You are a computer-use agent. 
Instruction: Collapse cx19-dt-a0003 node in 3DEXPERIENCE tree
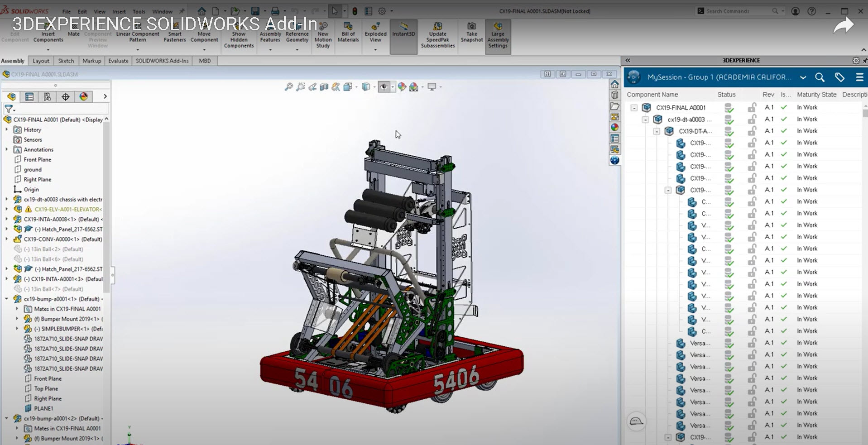pyautogui.click(x=645, y=120)
